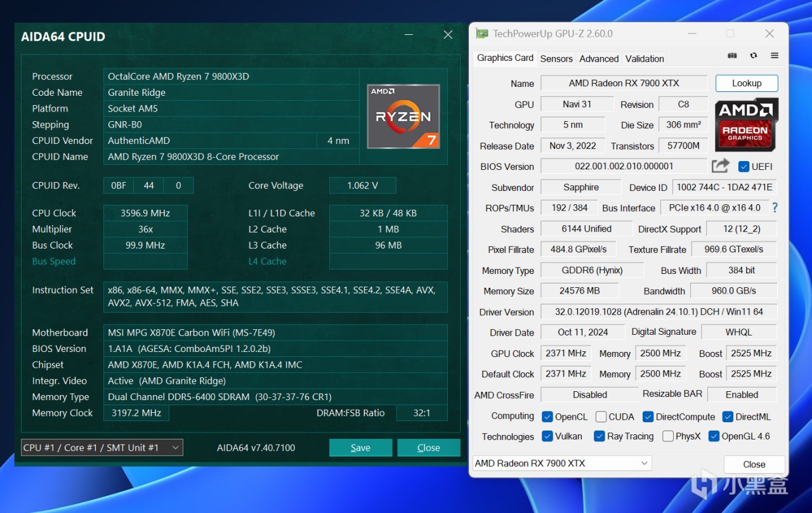
Task: Click the Platform value Socket AM5
Action: pyautogui.click(x=232, y=108)
